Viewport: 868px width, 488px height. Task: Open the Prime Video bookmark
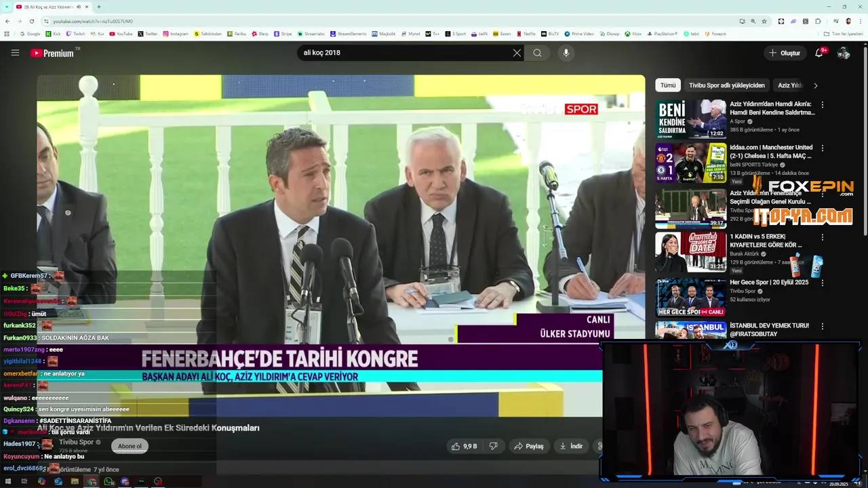[578, 33]
